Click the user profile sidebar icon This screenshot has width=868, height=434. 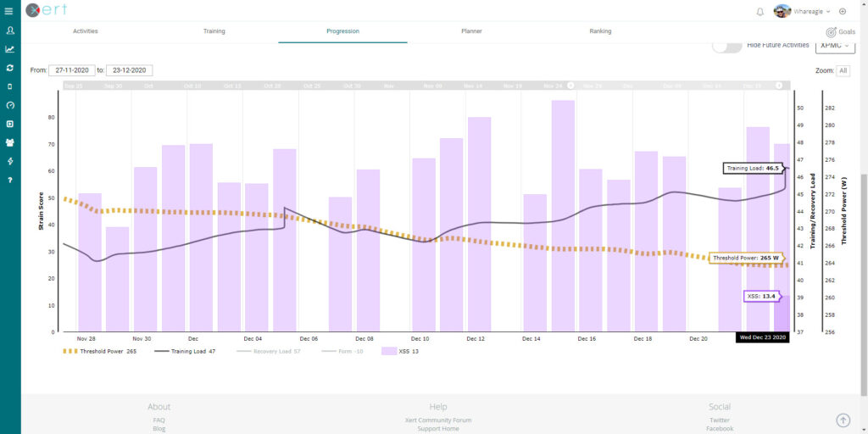[x=9, y=31]
